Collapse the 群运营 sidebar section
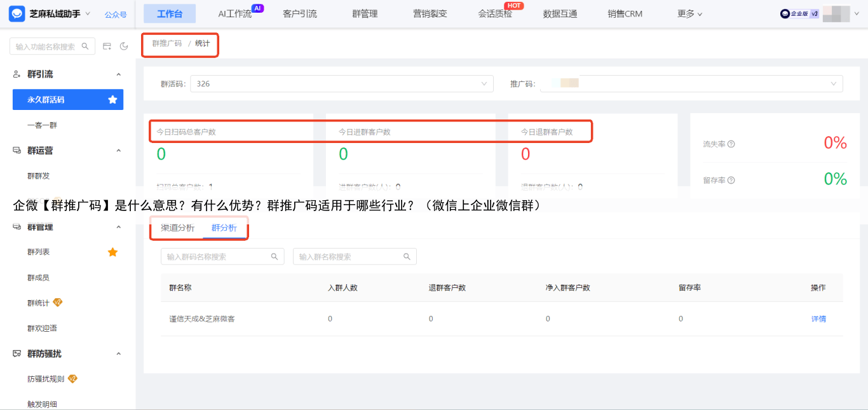The image size is (868, 410). (x=118, y=151)
